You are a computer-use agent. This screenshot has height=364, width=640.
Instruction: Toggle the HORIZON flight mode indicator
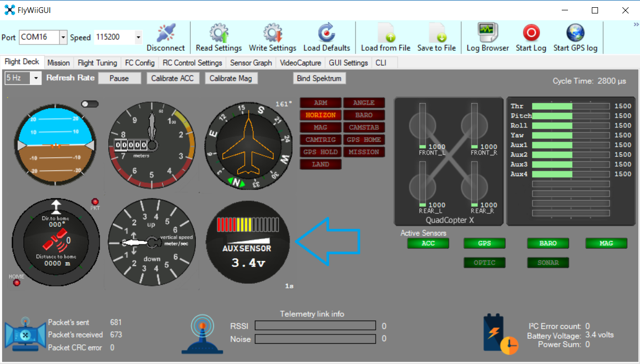pyautogui.click(x=320, y=115)
